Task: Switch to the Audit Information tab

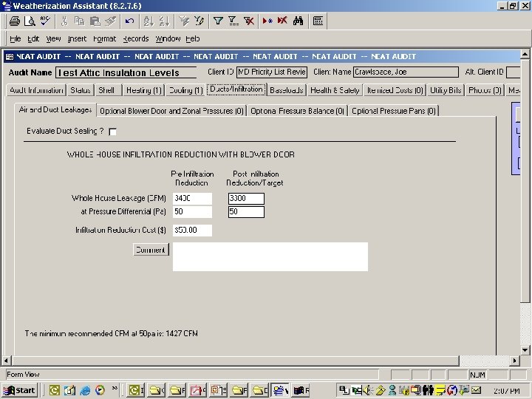Action: (36, 90)
